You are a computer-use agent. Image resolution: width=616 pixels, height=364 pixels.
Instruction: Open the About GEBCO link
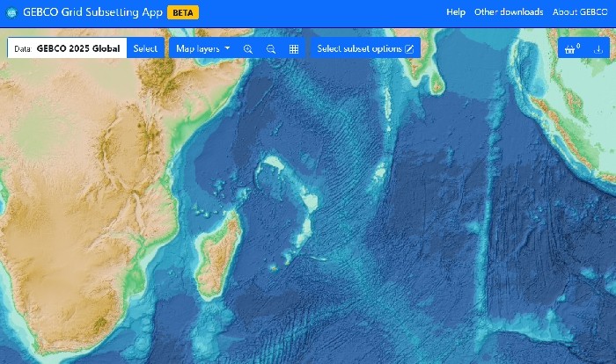(580, 12)
